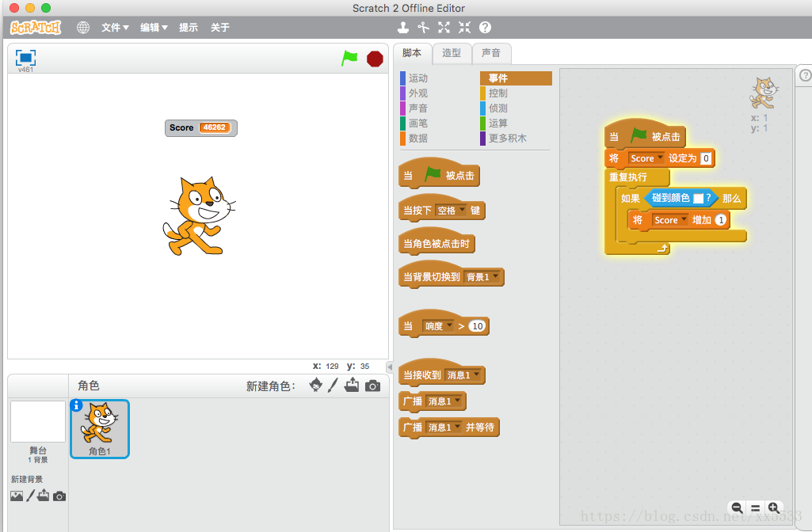Upload a sprite from file
The image size is (812, 532).
pos(352,385)
